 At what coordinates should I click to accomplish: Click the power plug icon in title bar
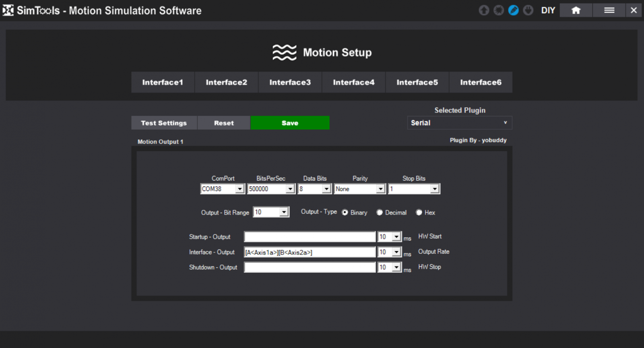click(528, 10)
